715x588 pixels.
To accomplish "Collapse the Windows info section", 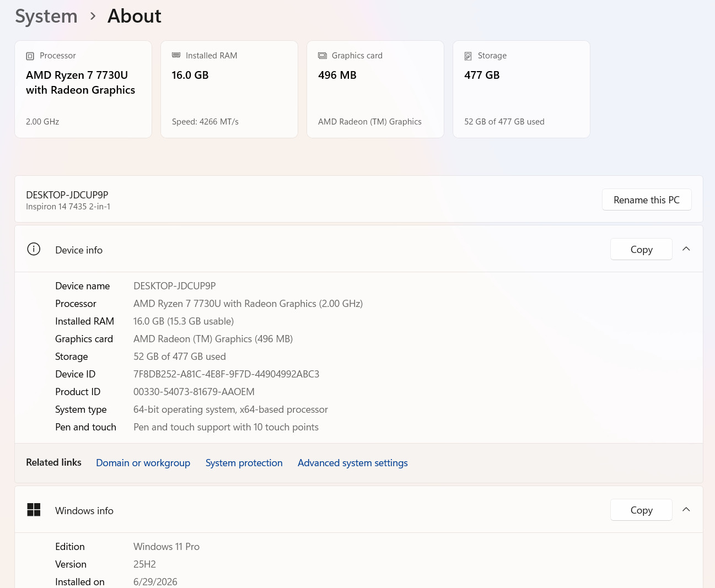I will point(686,510).
